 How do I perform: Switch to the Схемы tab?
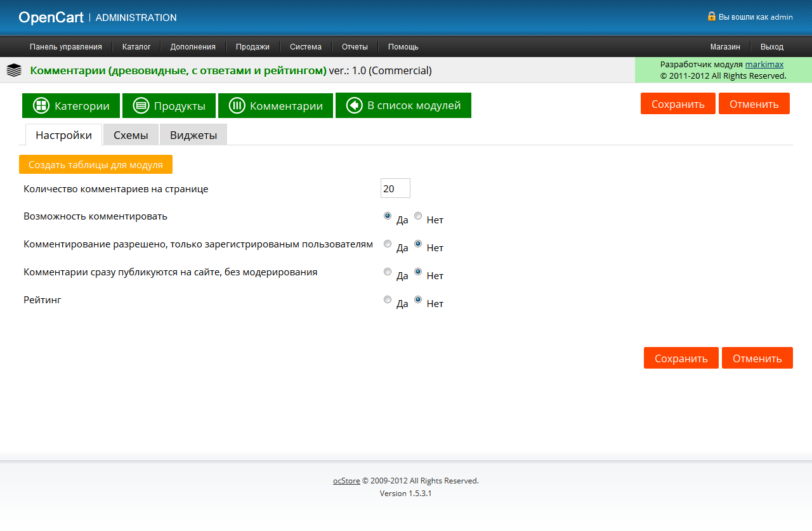click(x=131, y=135)
